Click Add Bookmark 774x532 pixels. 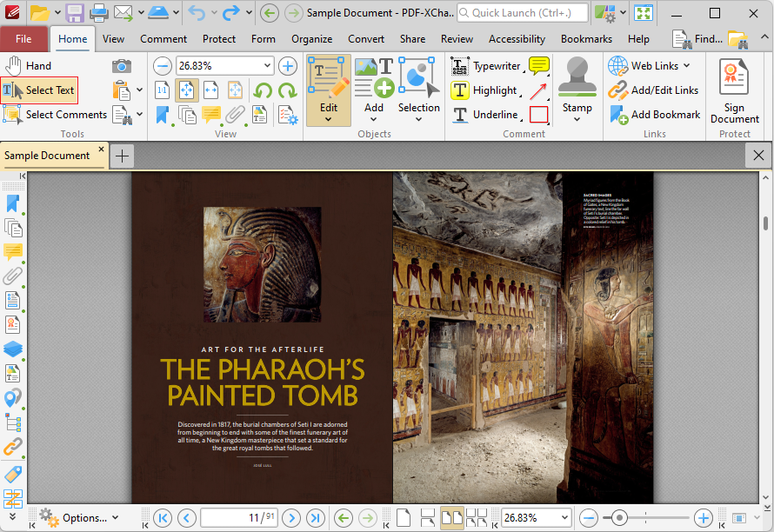click(655, 115)
